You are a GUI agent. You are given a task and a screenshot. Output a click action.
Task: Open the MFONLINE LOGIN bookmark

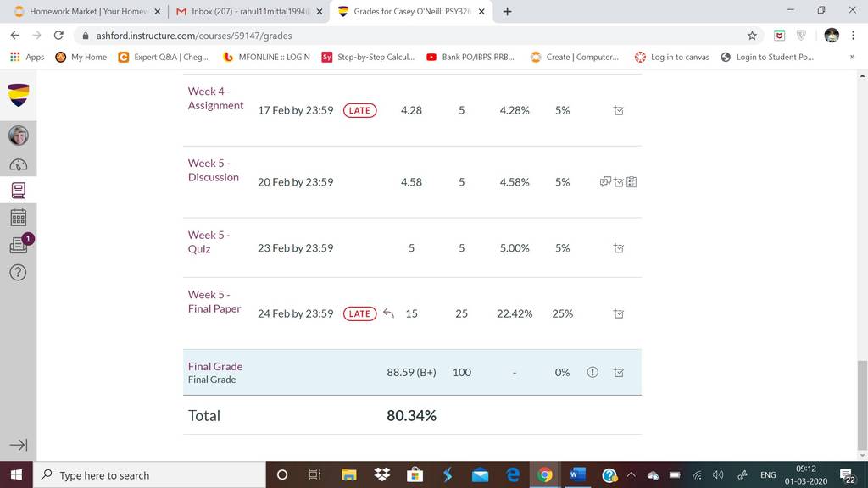coord(266,57)
